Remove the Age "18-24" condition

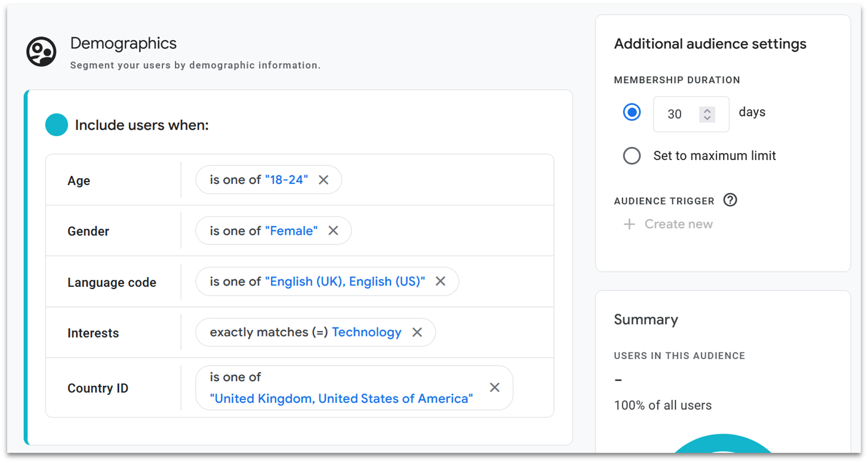(324, 180)
